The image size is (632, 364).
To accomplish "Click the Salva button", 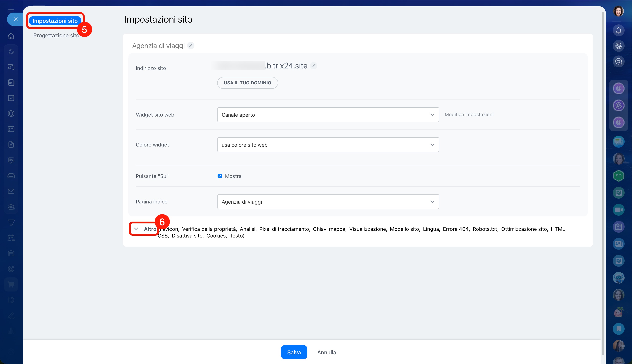I will pos(294,352).
